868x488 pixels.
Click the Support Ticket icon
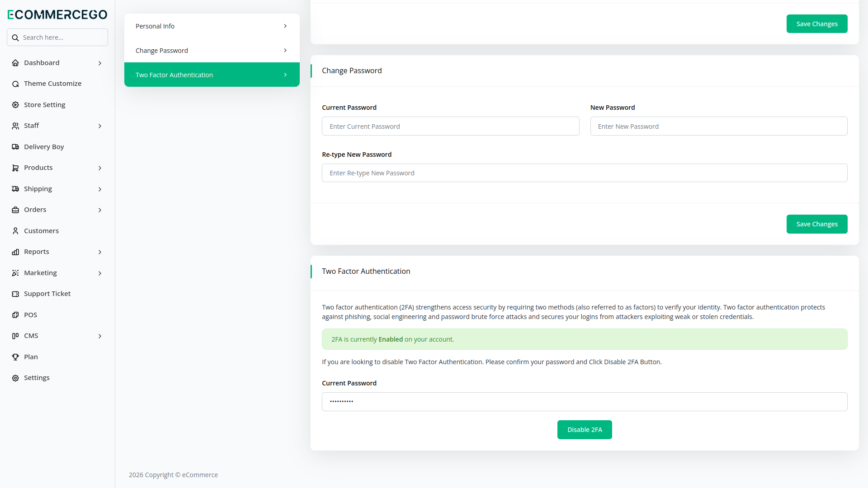[x=15, y=294]
